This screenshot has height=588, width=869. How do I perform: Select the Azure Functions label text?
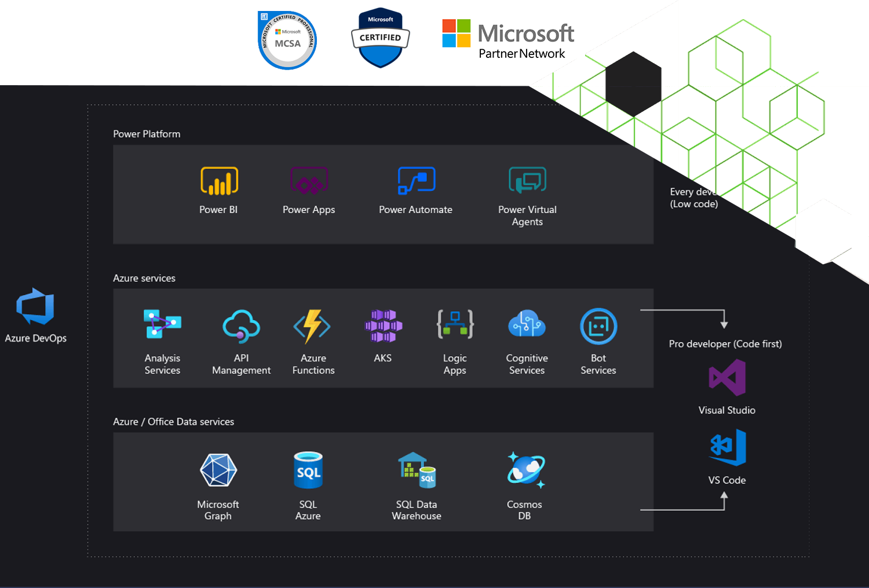[313, 364]
